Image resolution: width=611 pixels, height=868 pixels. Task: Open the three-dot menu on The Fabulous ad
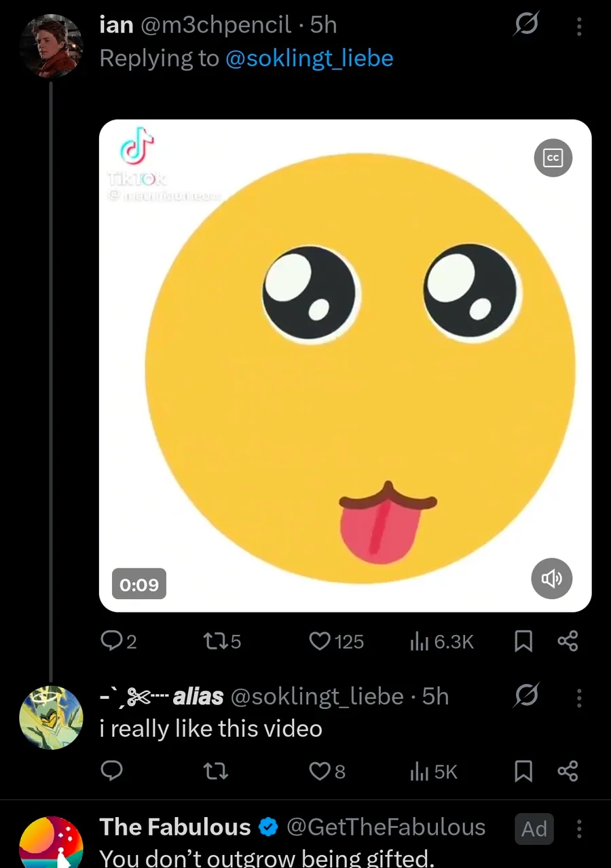(x=579, y=829)
